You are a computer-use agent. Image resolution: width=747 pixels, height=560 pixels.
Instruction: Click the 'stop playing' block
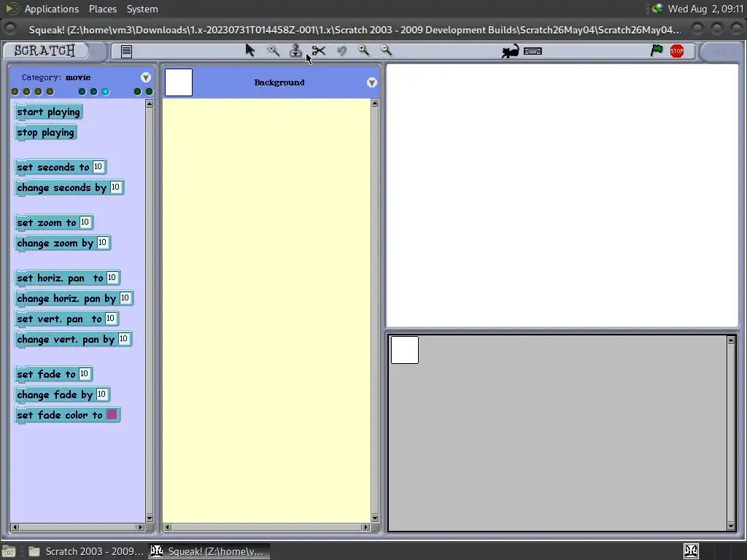(46, 133)
